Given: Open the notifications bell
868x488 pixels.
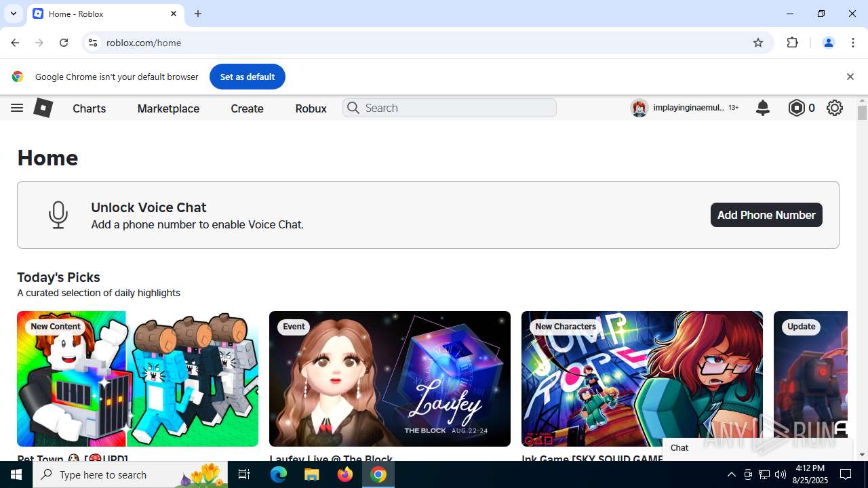Looking at the screenshot, I should click(x=763, y=108).
